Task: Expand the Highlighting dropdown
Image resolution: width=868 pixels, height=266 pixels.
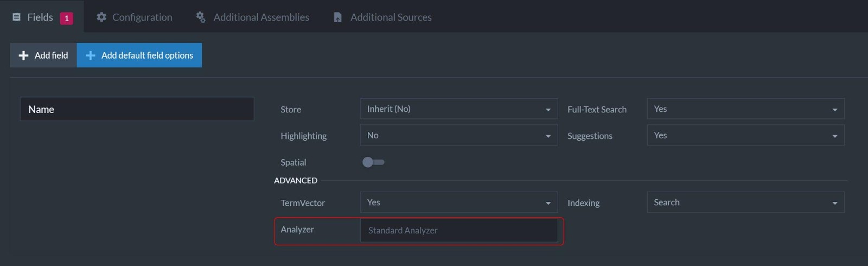Action: point(458,136)
